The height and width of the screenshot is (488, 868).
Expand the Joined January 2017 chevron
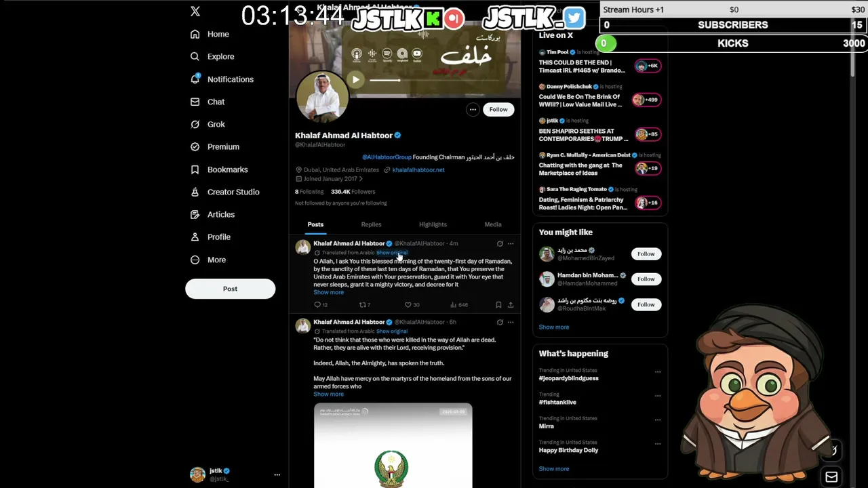pos(361,179)
